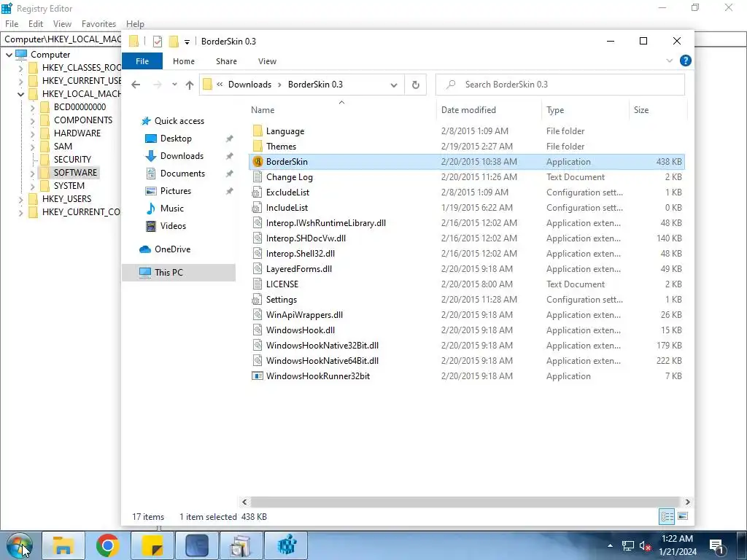
Task: Collapse HKEY_LOCAL_MACHINE in Registry Editor
Action: (20, 94)
